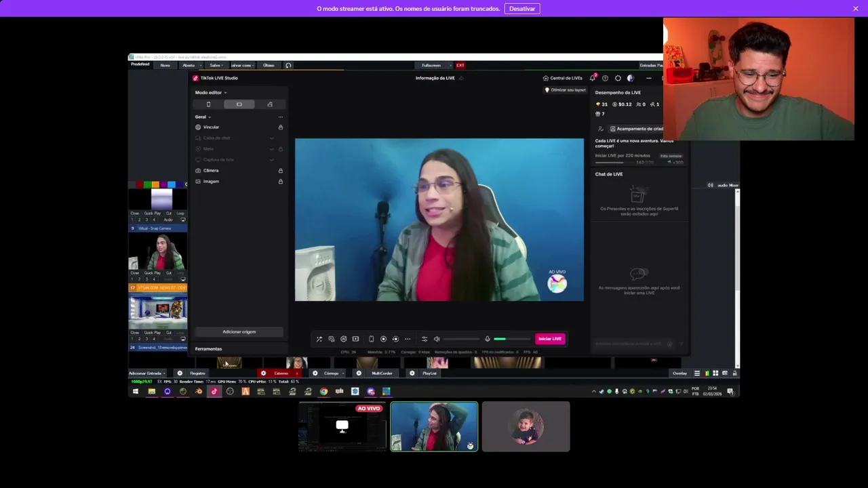Open the TikTok help question-mark icon
The image size is (868, 488).
pos(605,78)
